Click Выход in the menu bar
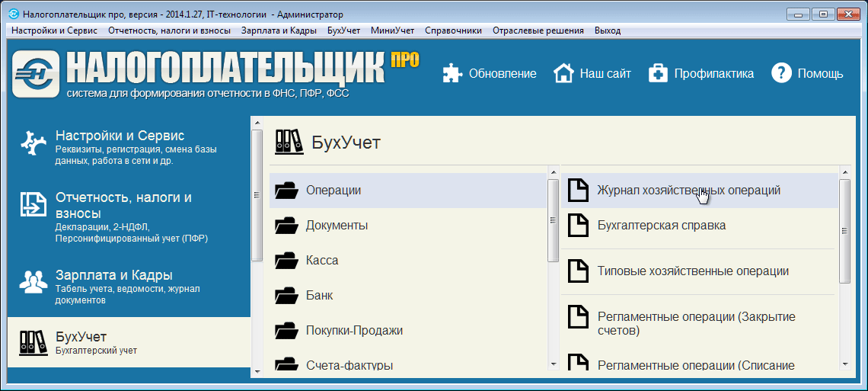868x391 pixels. [608, 30]
